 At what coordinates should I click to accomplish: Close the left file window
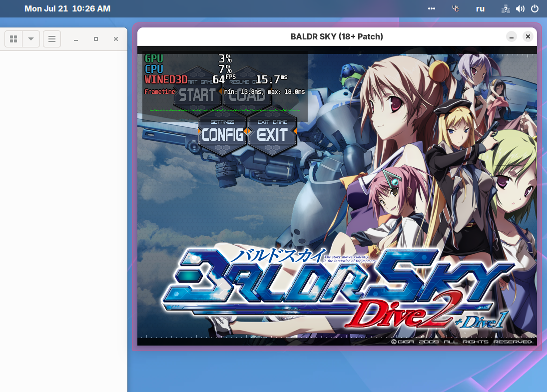pyautogui.click(x=116, y=39)
